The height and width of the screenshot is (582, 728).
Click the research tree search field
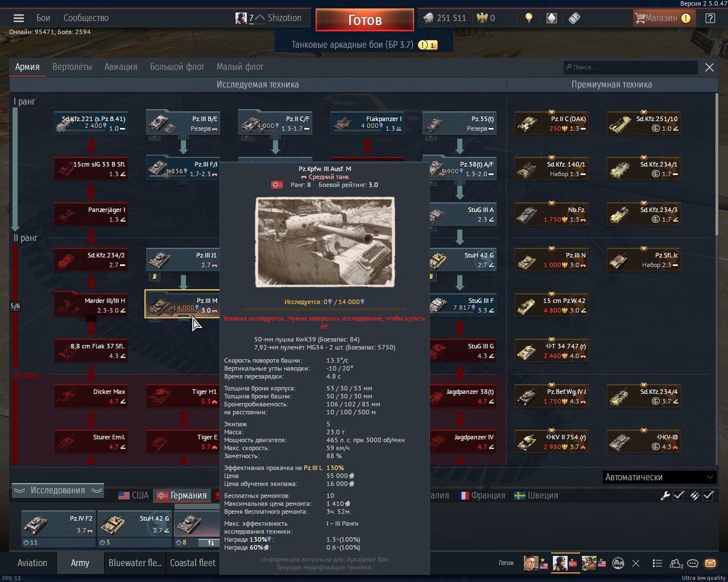[630, 67]
